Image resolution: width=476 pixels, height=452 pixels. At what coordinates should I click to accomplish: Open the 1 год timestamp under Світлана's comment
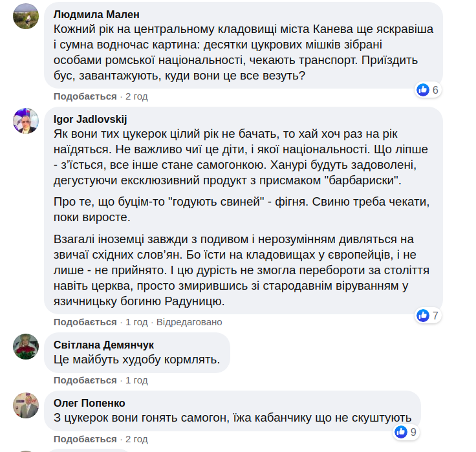point(136,380)
